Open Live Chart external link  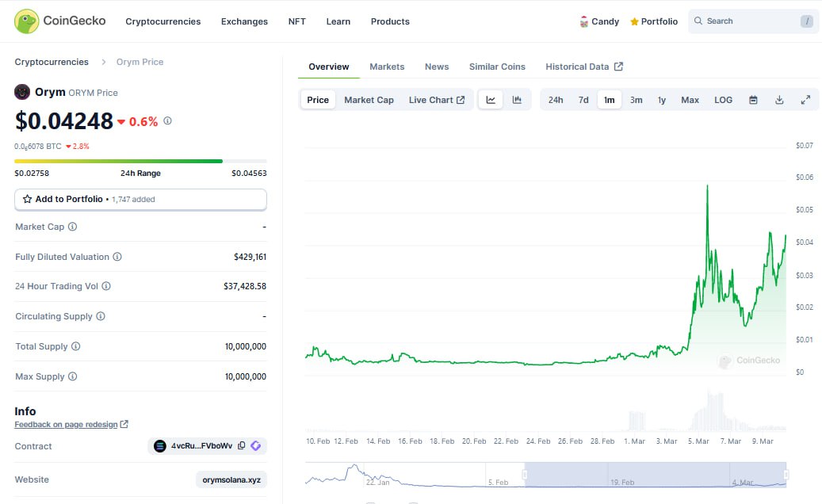click(437, 100)
